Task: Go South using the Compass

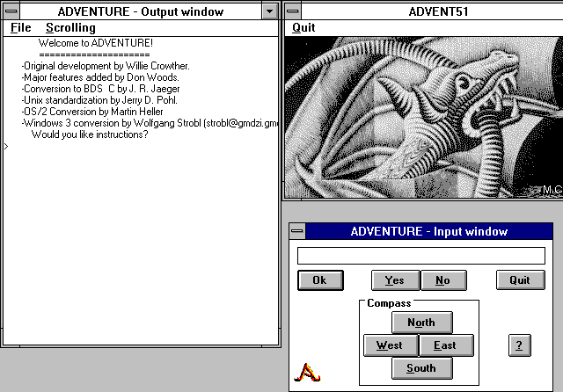Action: [421, 368]
